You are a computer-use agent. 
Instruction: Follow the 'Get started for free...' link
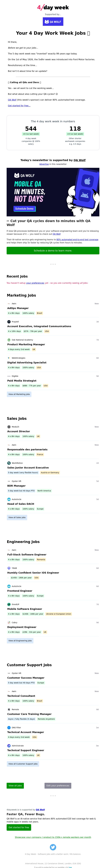[x=19, y=105]
